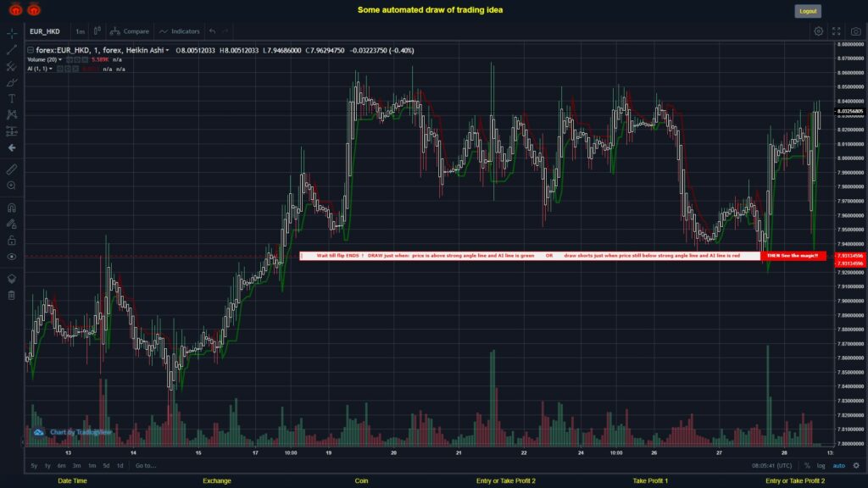Toggle lock all drawing tools
The image size is (868, 488).
tap(12, 241)
